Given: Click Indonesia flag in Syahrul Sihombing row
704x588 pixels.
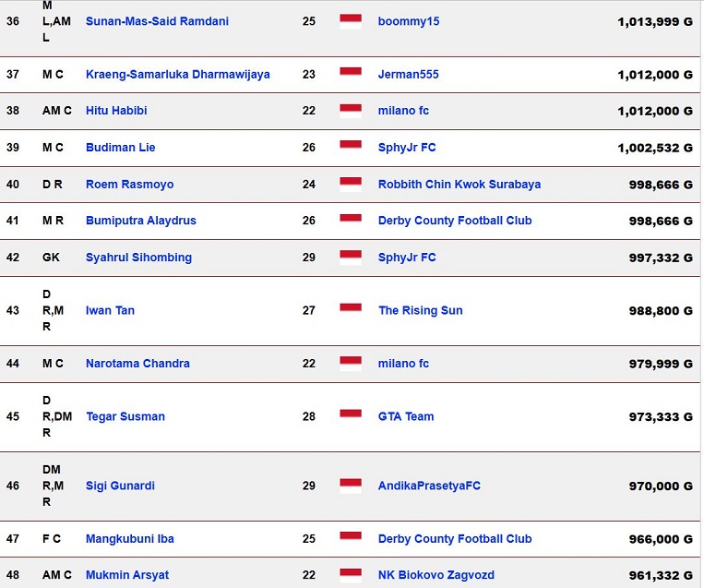Looking at the screenshot, I should [x=351, y=258].
